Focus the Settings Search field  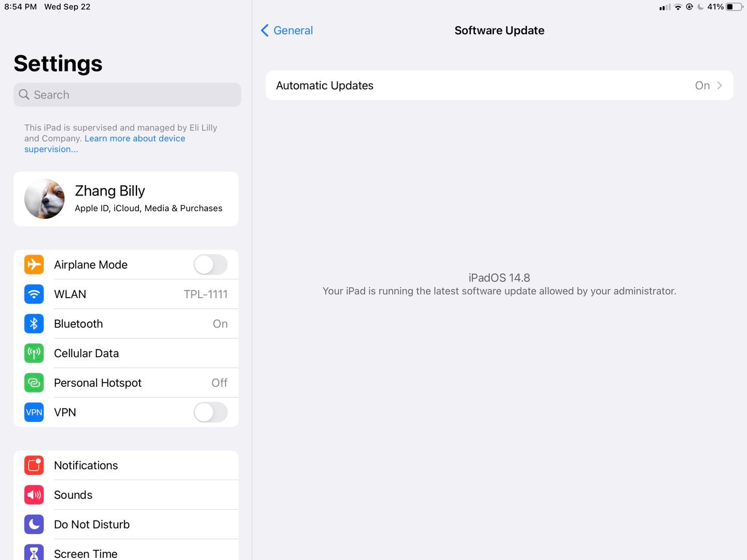click(x=127, y=95)
